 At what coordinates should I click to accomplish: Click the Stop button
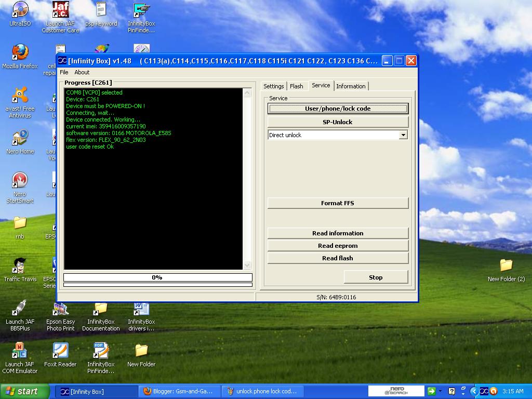point(376,277)
